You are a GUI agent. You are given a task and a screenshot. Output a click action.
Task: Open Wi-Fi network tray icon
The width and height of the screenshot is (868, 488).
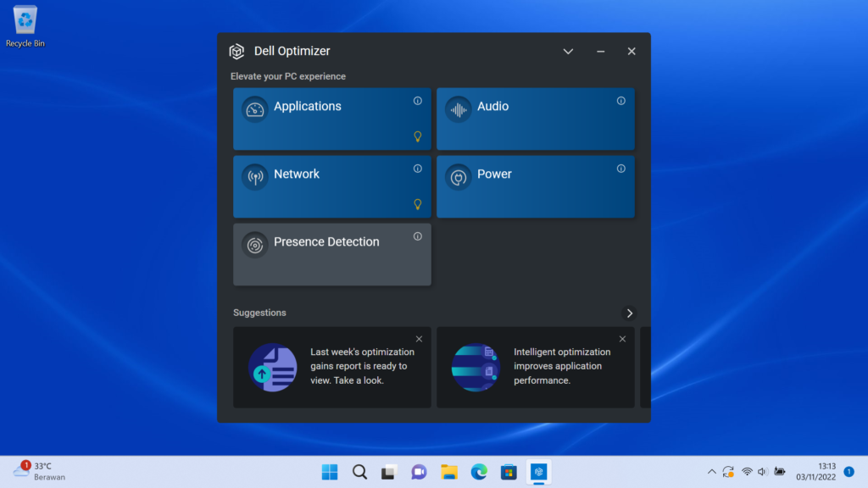[747, 472]
